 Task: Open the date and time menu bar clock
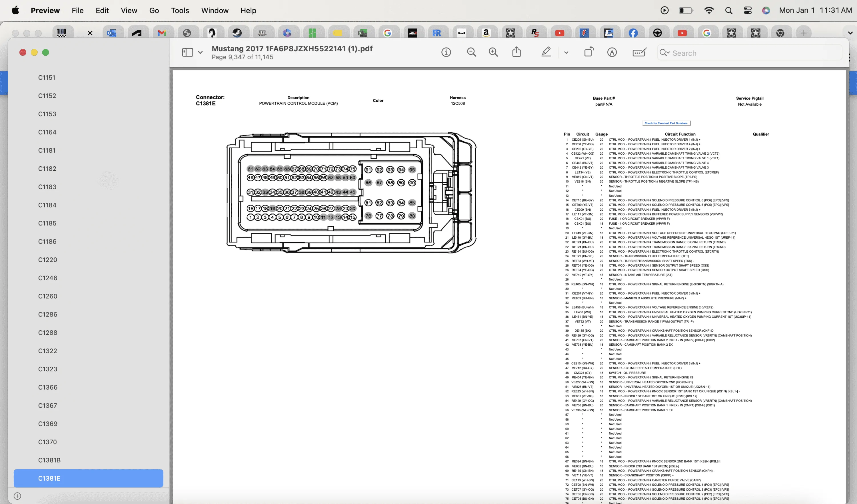coord(815,11)
